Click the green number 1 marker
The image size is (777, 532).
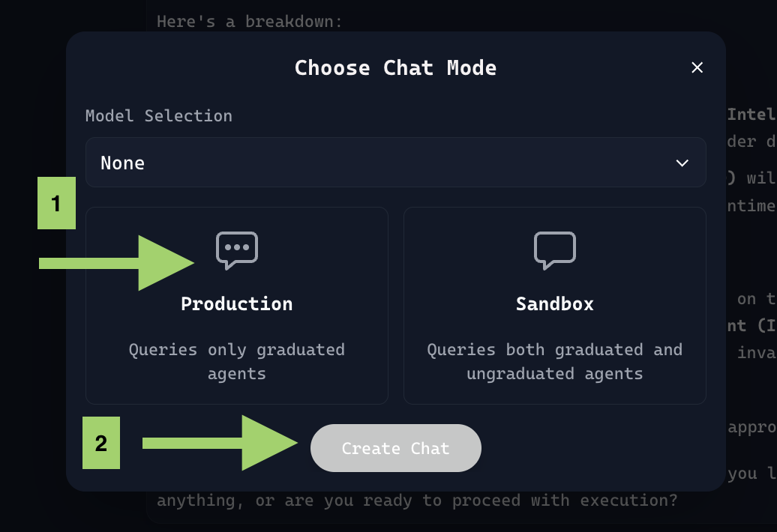click(57, 203)
